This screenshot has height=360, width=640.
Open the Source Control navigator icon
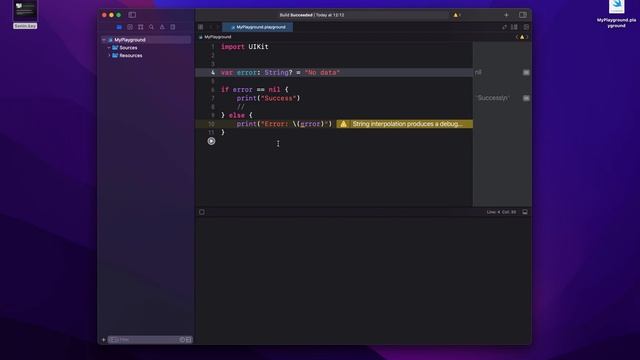tap(130, 27)
